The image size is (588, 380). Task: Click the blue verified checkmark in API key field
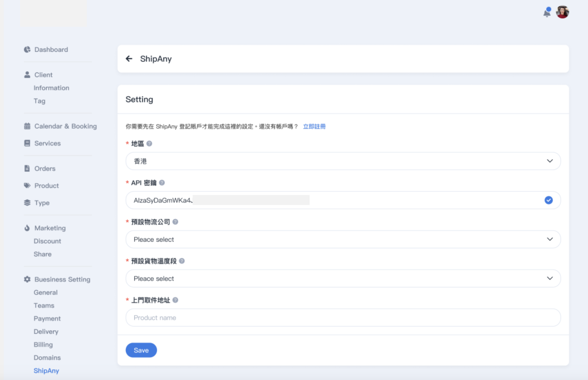point(548,200)
